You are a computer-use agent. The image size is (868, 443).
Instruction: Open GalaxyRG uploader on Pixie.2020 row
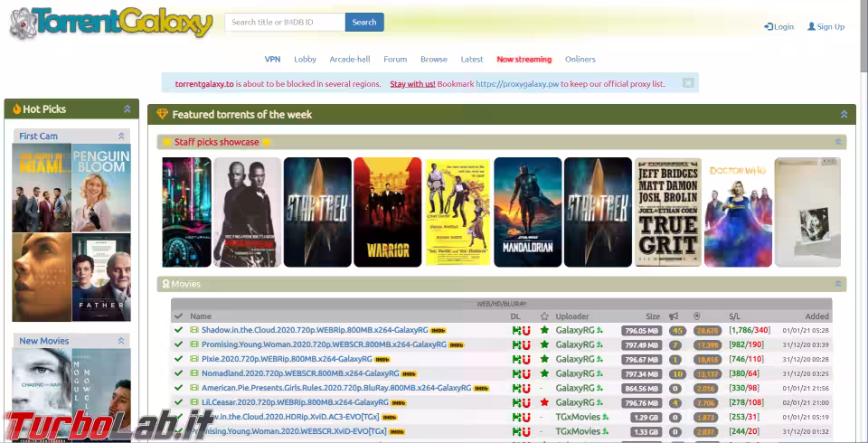(x=575, y=359)
